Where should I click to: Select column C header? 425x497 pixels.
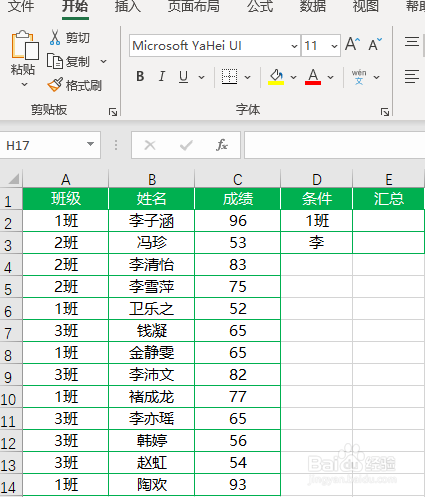click(238, 180)
